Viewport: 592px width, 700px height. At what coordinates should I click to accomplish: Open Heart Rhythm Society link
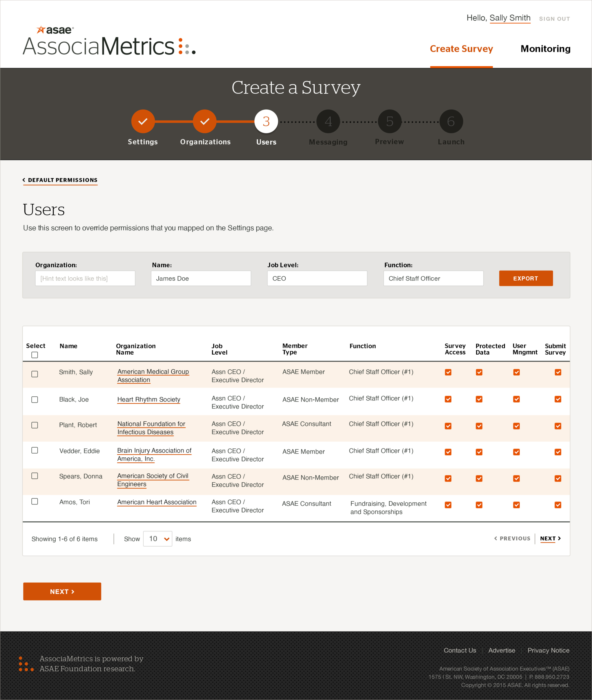coord(149,399)
